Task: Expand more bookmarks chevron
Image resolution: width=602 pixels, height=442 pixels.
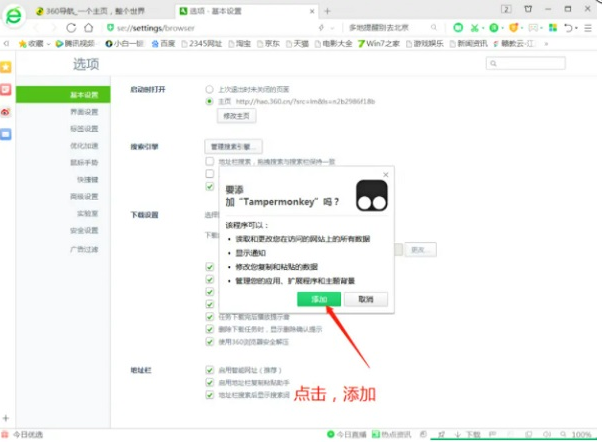Action: 546,44
